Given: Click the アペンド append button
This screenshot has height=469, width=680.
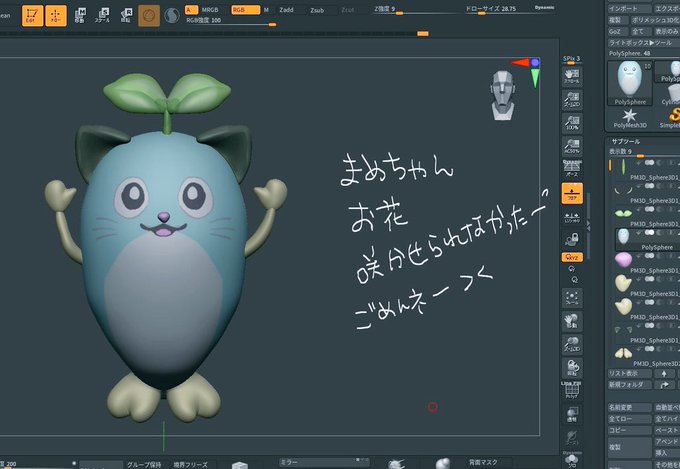Looking at the screenshot, I should 667,442.
